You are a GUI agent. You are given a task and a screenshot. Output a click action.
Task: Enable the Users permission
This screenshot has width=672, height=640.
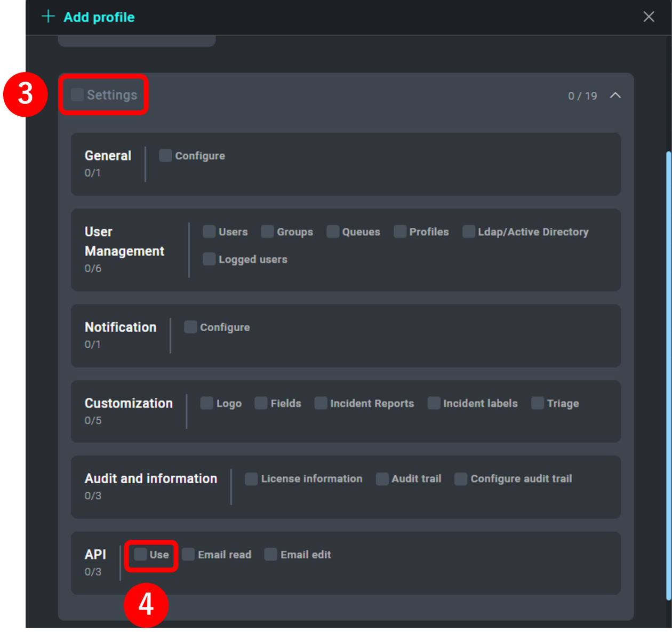[209, 231]
